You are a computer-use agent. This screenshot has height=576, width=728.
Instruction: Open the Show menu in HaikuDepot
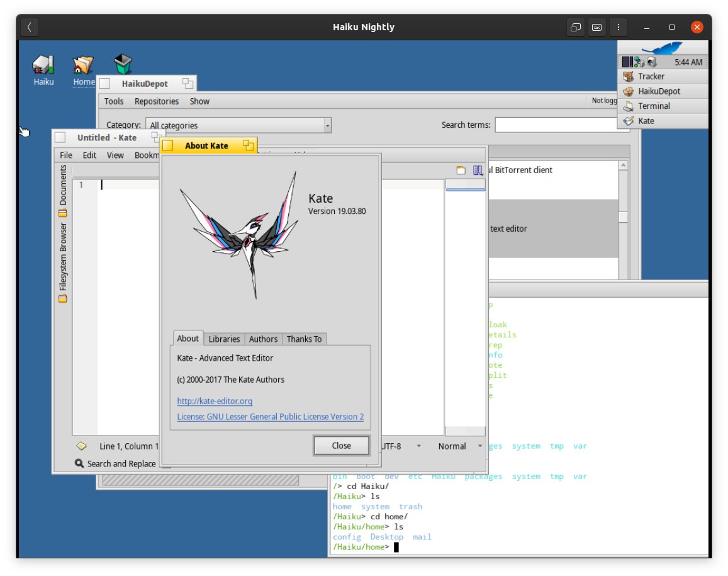point(199,101)
